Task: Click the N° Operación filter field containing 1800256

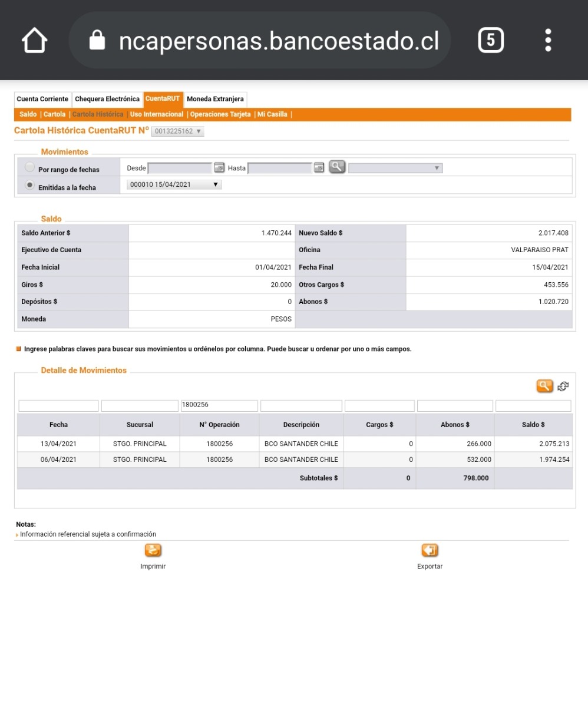Action: (219, 406)
